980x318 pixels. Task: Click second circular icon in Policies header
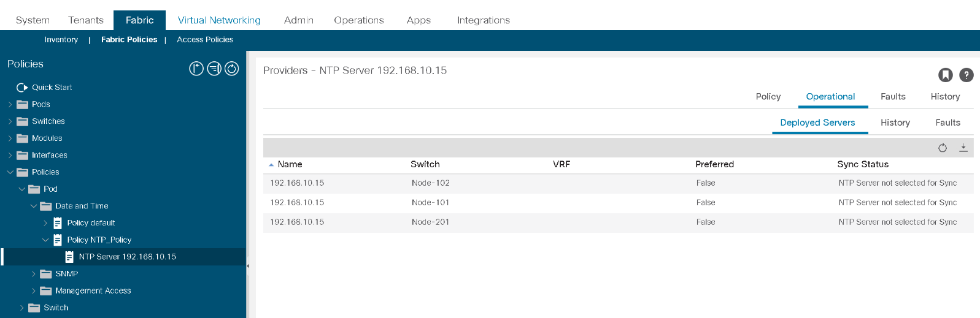pos(214,69)
